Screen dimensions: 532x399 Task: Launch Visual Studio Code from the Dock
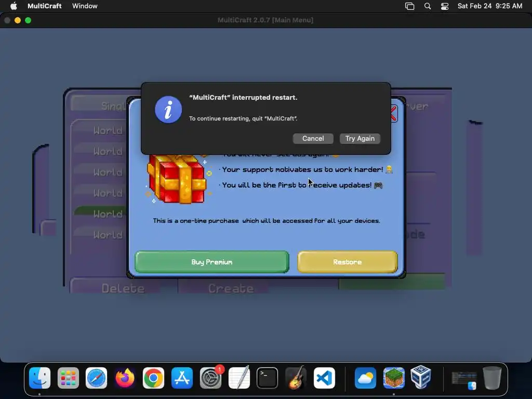coord(324,378)
